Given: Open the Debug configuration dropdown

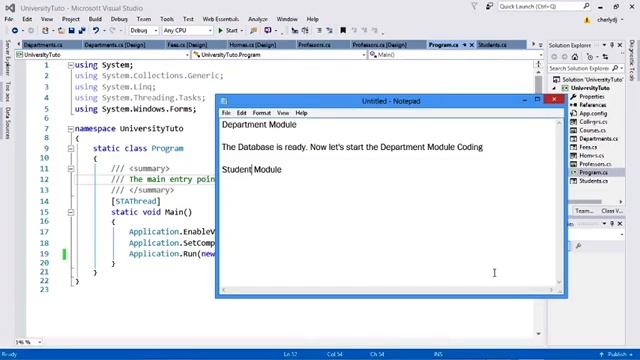Looking at the screenshot, I should point(143,31).
